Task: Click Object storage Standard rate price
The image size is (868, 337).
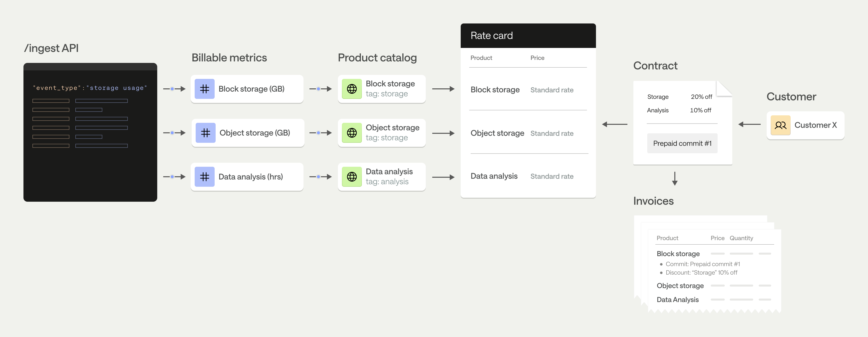Action: (552, 134)
